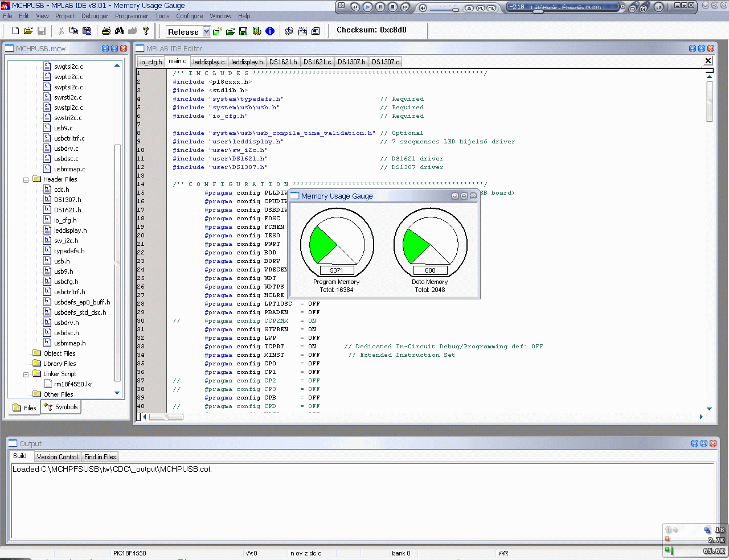This screenshot has height=560, width=729.
Task: Click the Save Workspace green disk icon
Action: [x=243, y=31]
